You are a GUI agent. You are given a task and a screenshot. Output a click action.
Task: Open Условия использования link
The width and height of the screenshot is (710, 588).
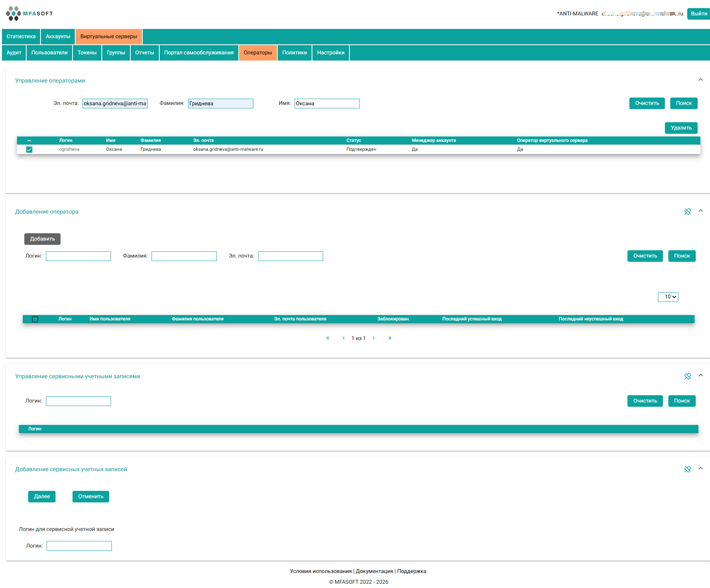[321, 571]
